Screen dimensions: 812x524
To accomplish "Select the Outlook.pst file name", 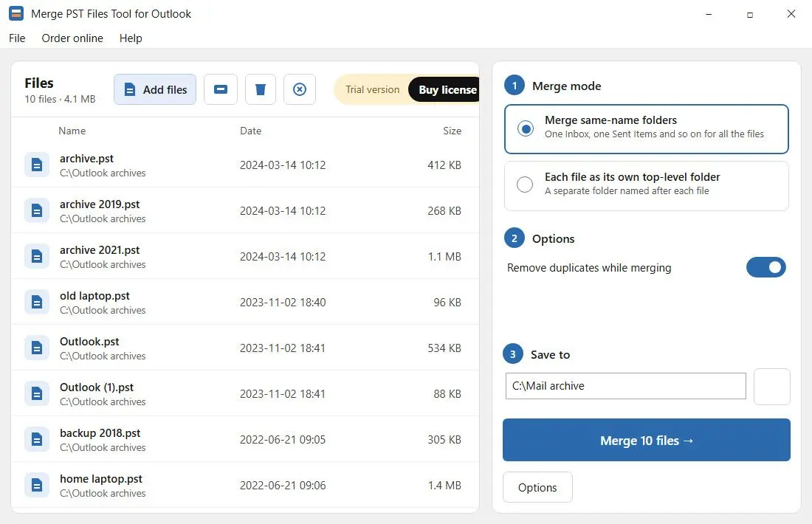I will point(89,341).
